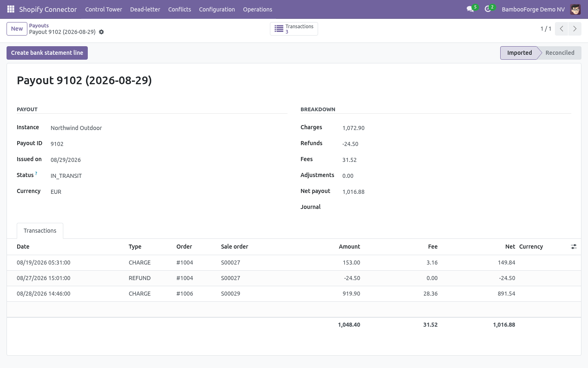Go to previous record arrow
The height and width of the screenshot is (368, 588).
pos(561,29)
